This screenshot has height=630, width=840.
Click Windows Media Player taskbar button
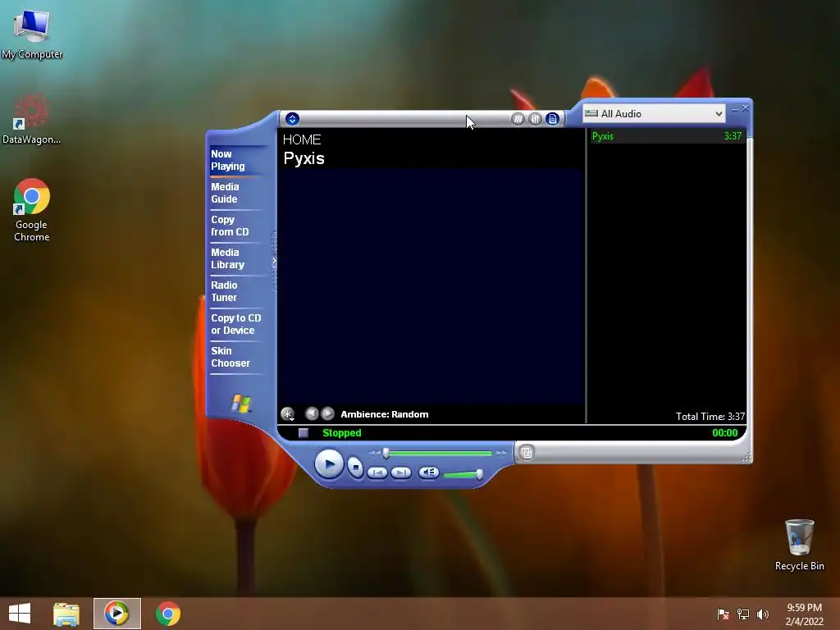tap(116, 614)
